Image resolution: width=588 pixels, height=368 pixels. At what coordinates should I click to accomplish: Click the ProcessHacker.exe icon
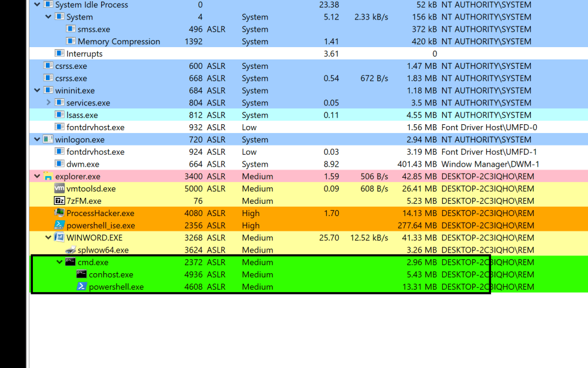(59, 213)
